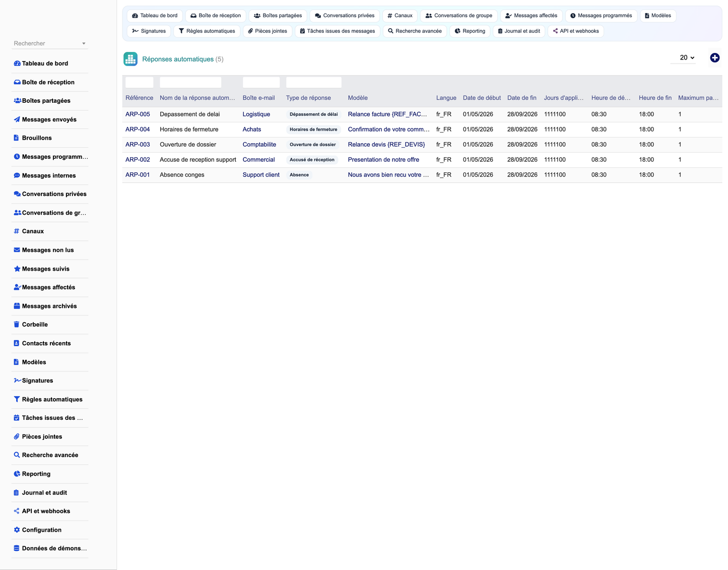The image size is (728, 570).
Task: Click the blue plus icon to add a response
Action: [x=715, y=58]
